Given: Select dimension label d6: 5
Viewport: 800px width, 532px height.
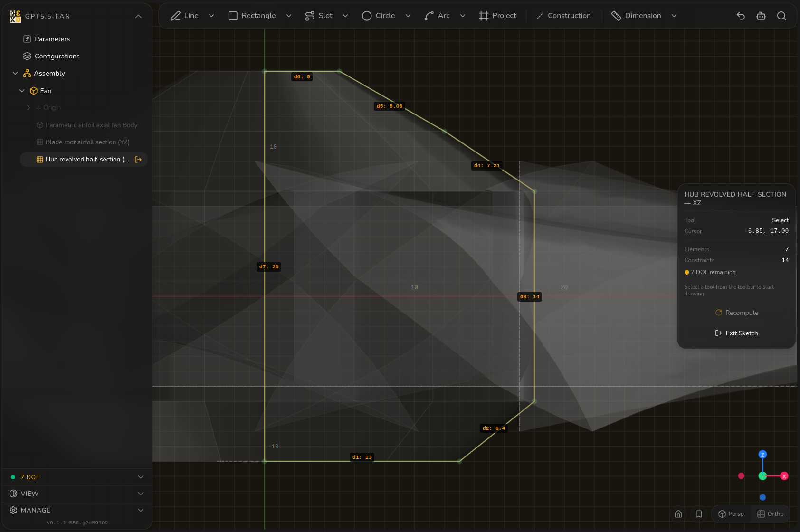Looking at the screenshot, I should (302, 77).
